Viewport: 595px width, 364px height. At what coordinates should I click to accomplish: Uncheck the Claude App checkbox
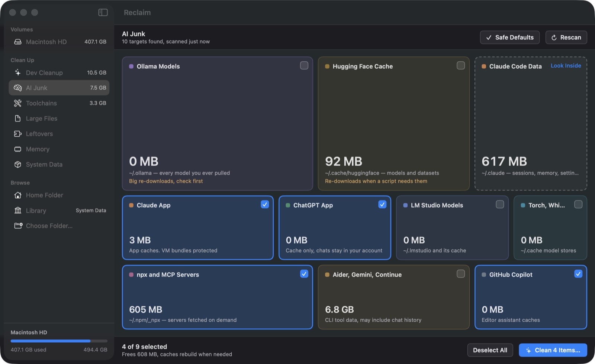coord(265,205)
